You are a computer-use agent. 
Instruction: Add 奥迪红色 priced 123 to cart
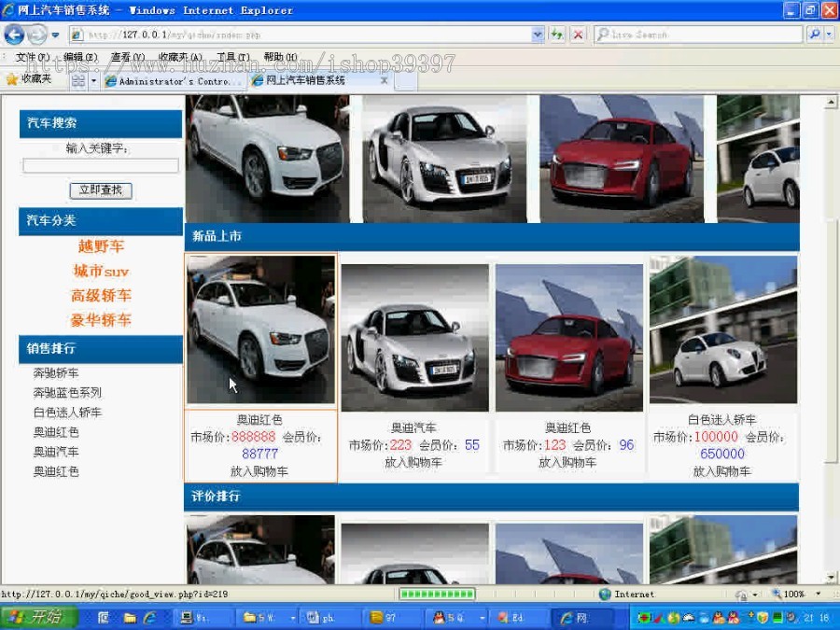pos(567,462)
